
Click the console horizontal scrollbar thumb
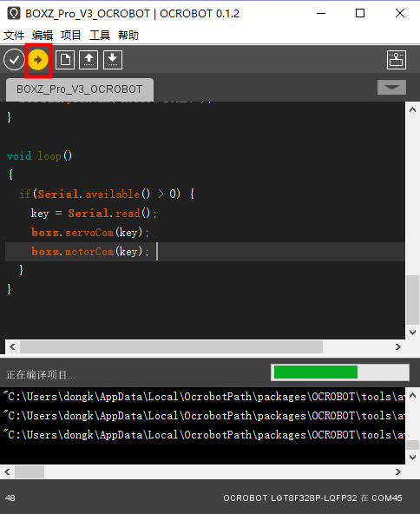30,472
